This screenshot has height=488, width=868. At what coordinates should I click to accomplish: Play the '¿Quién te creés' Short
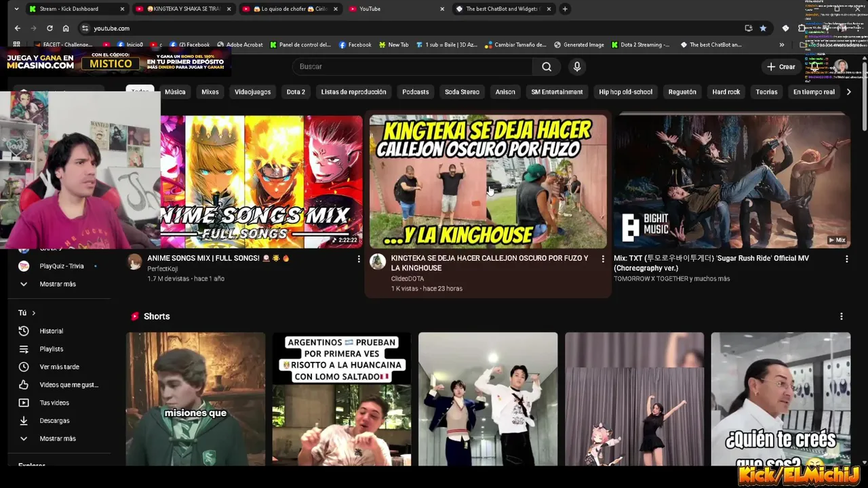(781, 399)
